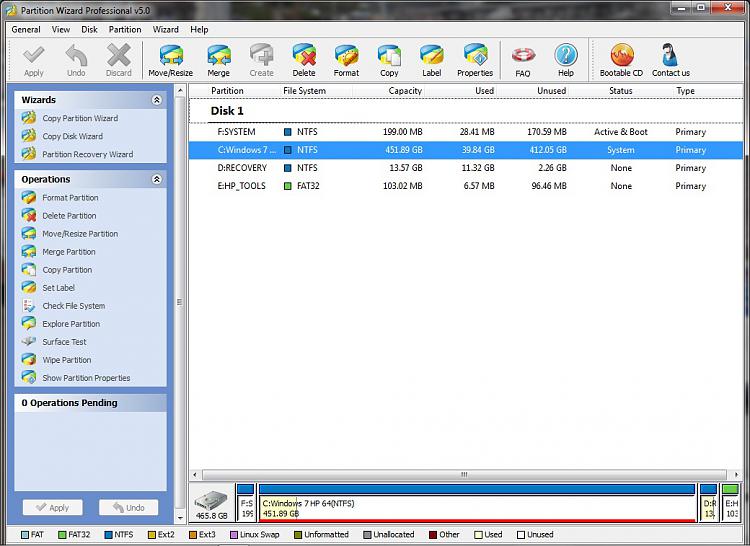Open the General menu

(x=26, y=30)
